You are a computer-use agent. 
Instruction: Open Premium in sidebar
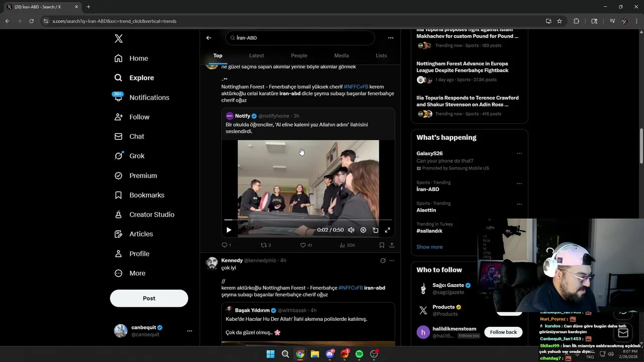136,175
